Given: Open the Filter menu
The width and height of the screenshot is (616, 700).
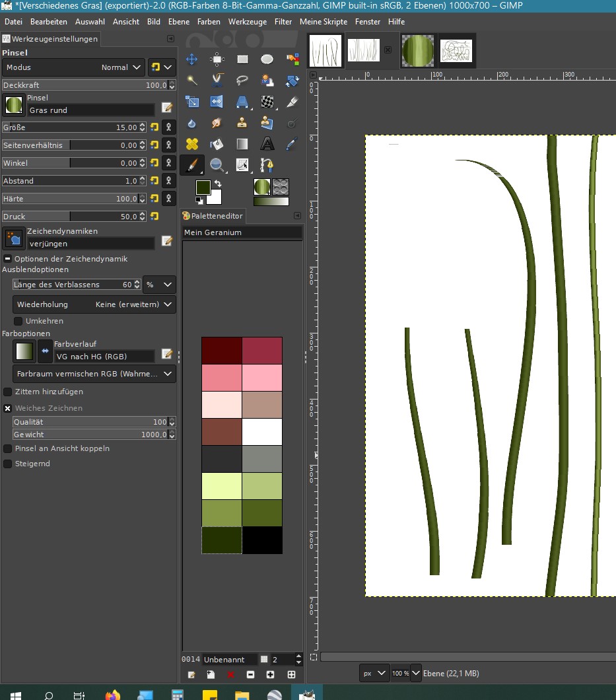Looking at the screenshot, I should 283,22.
